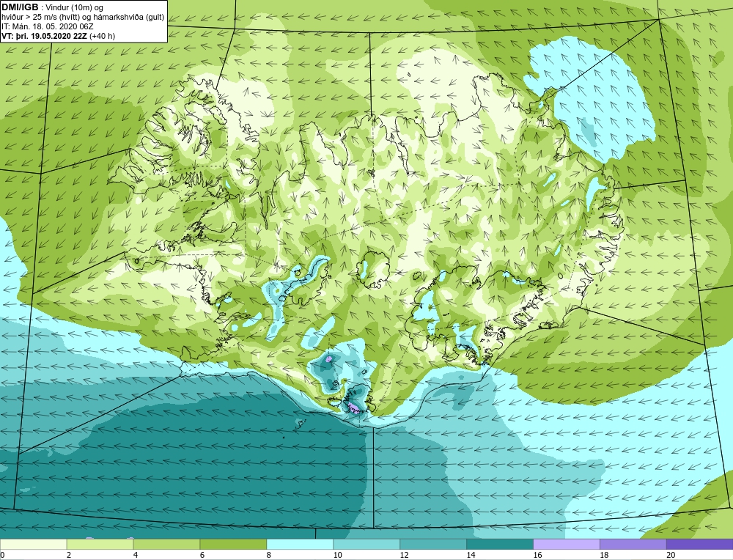Viewport: 733px width, 560px height.
Task: Click the '18' label on the scale
Action: tap(604, 555)
